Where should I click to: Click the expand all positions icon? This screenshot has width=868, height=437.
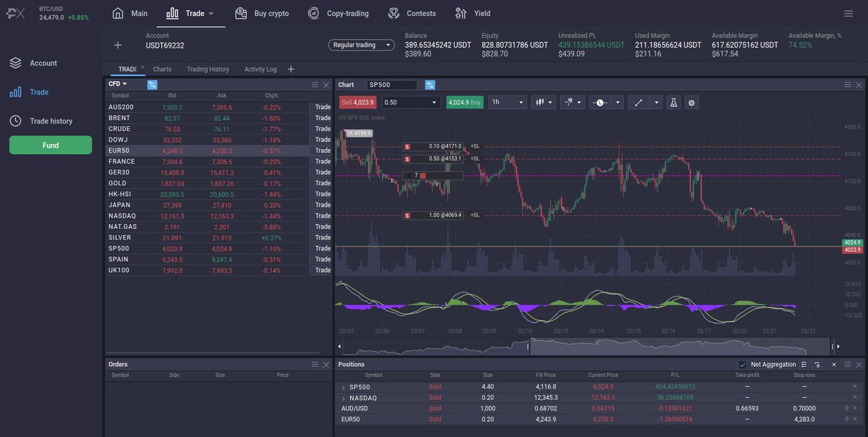pyautogui.click(x=804, y=365)
